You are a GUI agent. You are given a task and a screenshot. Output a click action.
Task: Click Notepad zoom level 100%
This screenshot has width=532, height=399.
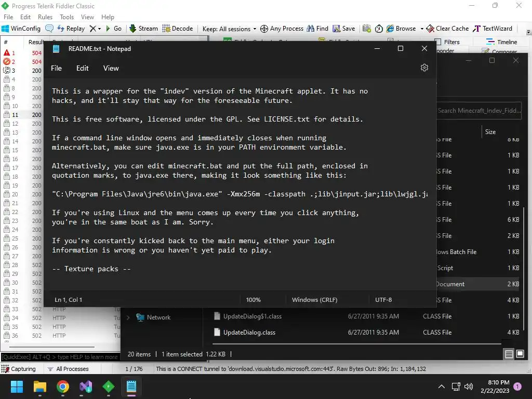pyautogui.click(x=253, y=300)
